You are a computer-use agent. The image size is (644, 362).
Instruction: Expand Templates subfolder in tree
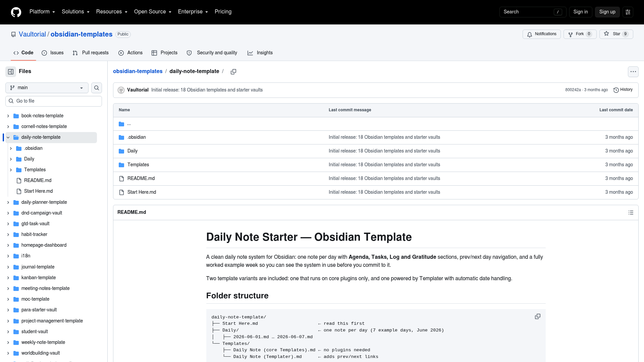pos(11,170)
